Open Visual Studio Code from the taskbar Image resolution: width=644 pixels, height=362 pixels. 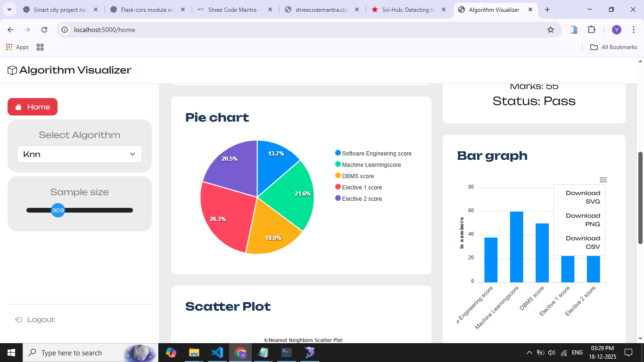tap(217, 353)
